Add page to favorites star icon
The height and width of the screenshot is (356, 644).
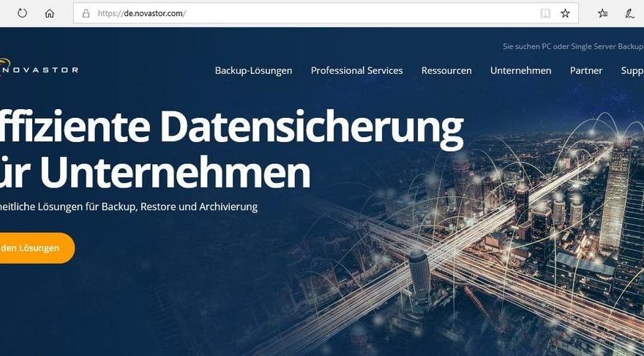565,13
